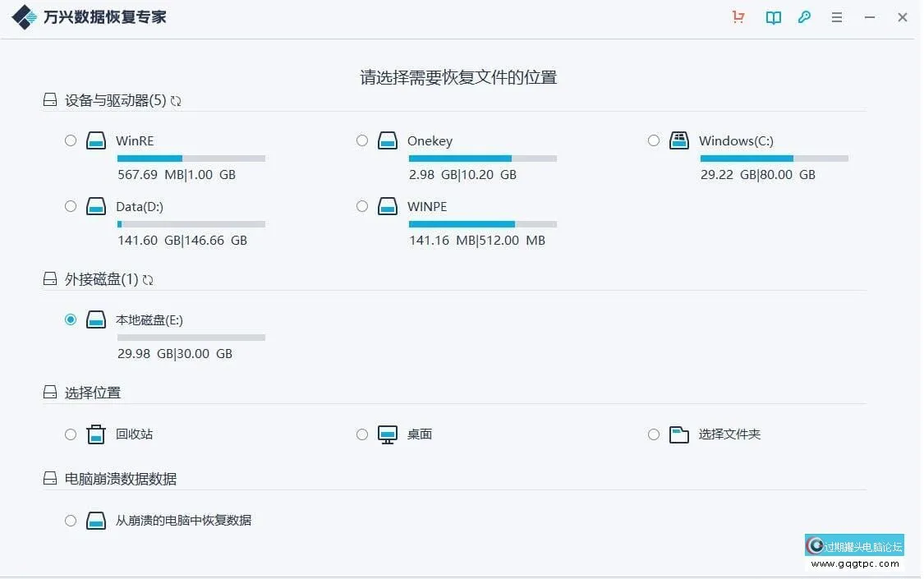Open the purchase shopping cart icon
Image resolution: width=924 pixels, height=579 pixels.
point(738,17)
